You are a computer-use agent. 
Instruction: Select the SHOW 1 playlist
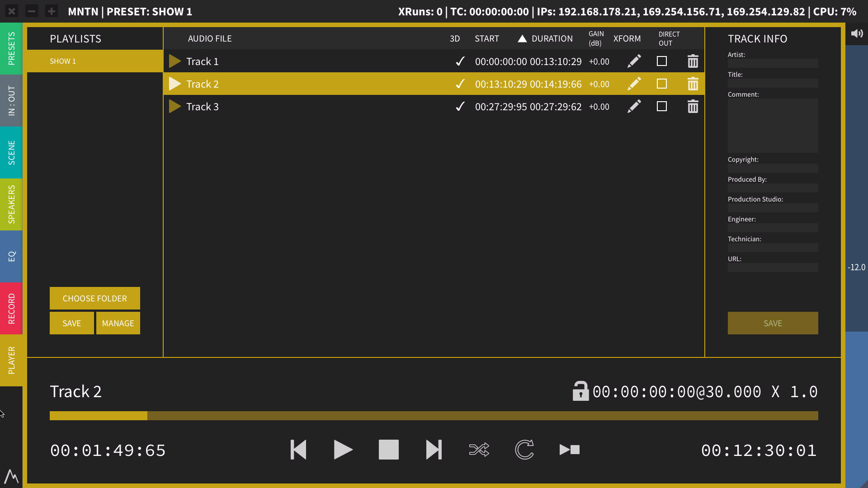(x=95, y=61)
